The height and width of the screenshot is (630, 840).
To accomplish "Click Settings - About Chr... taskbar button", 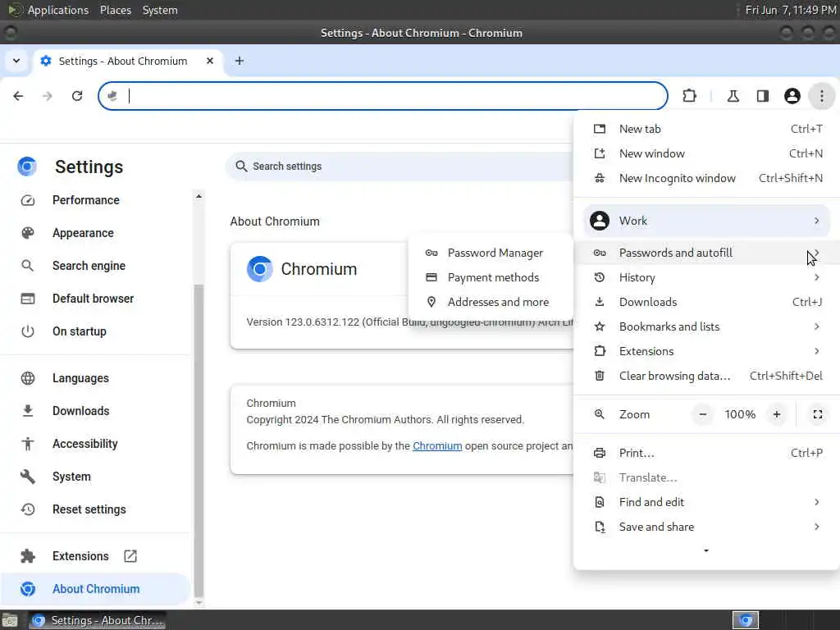I will point(97,620).
